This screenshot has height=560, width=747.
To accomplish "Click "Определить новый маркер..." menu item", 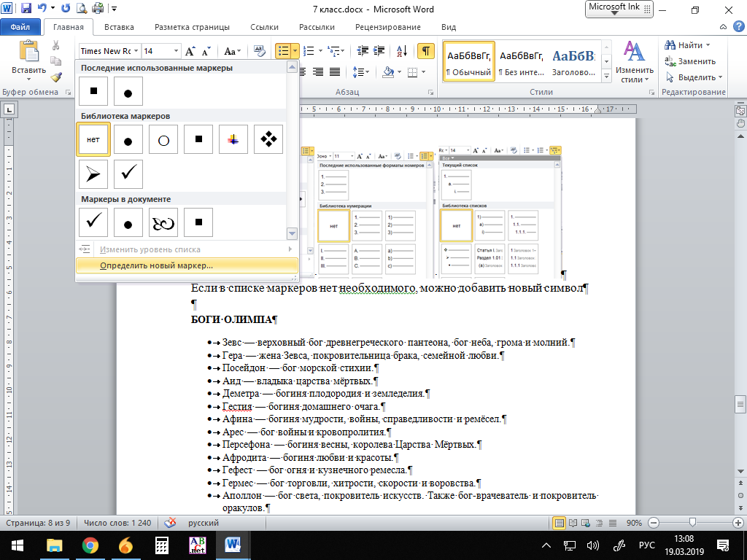I will click(x=156, y=265).
